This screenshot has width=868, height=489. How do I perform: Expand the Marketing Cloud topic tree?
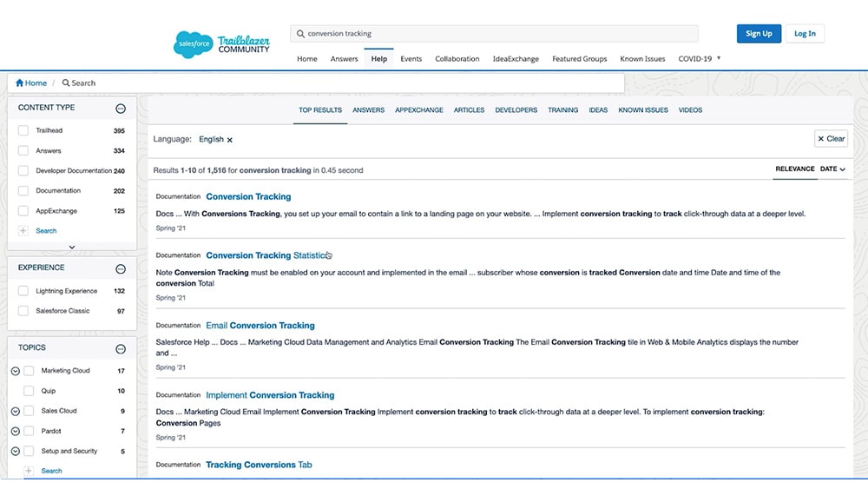[16, 371]
